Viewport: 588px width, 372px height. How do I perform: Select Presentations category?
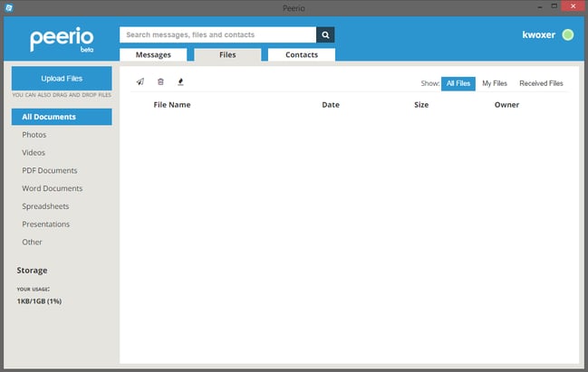click(x=45, y=224)
